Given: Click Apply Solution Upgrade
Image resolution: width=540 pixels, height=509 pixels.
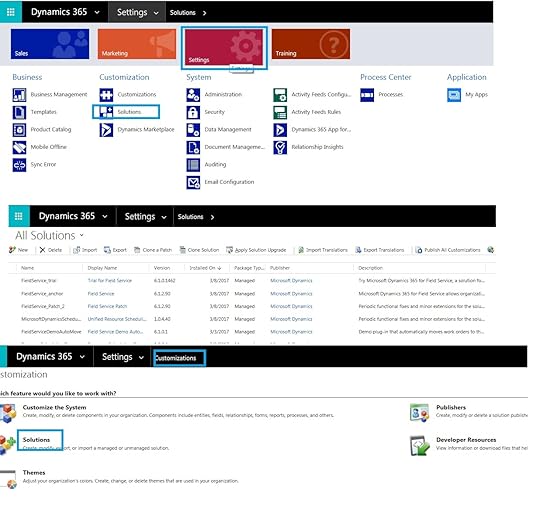Looking at the screenshot, I should coord(256,250).
